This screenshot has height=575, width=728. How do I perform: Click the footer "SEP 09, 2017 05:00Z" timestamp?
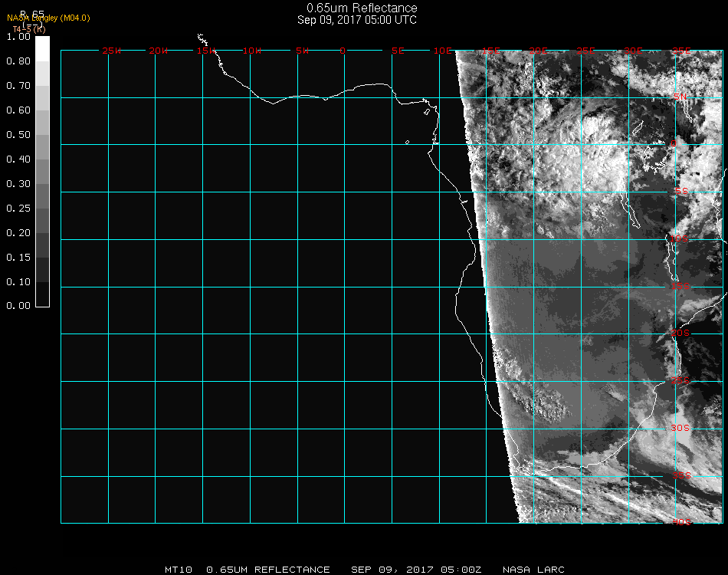416,570
